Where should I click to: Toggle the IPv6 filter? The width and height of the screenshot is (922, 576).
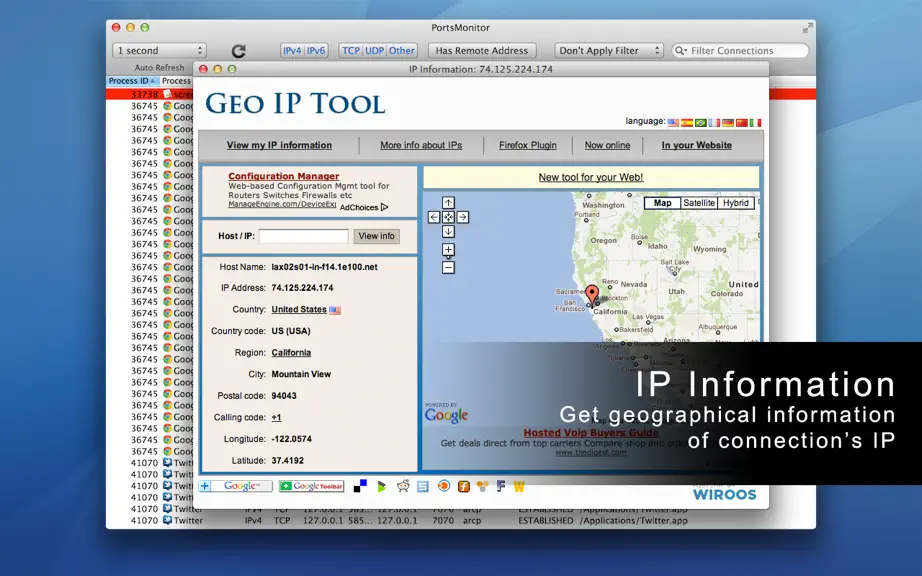click(316, 51)
